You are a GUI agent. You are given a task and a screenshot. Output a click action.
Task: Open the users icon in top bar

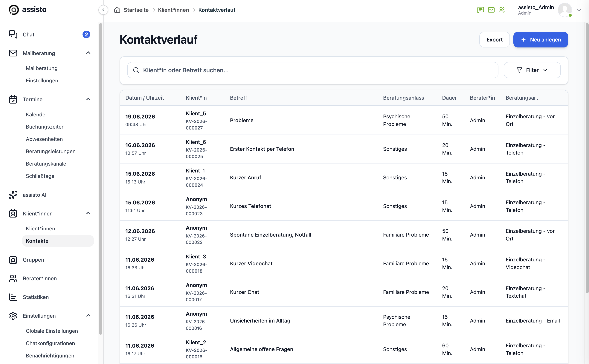(502, 10)
